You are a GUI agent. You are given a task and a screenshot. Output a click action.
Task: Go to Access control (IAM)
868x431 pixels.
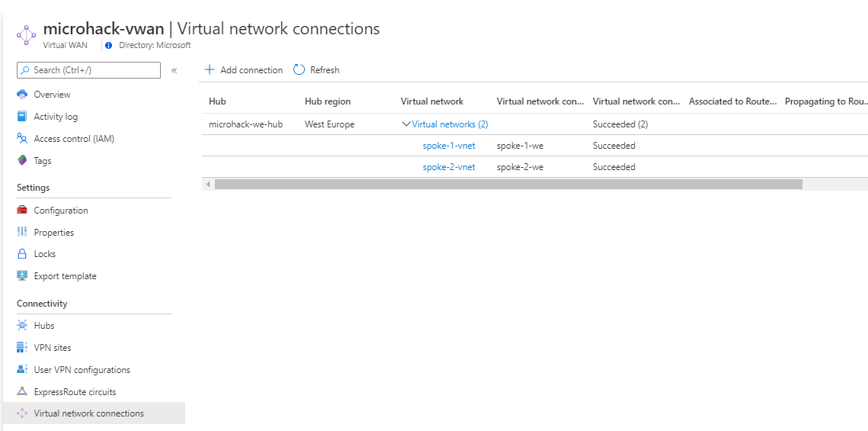click(74, 139)
